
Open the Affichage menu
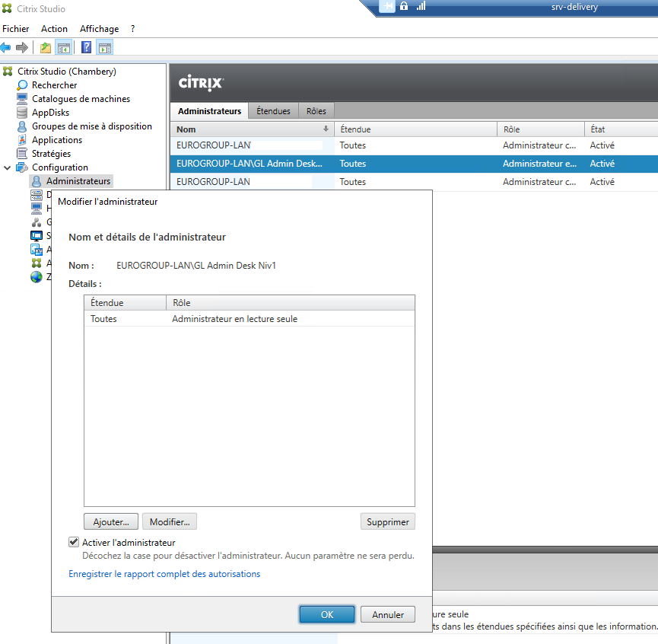click(100, 29)
